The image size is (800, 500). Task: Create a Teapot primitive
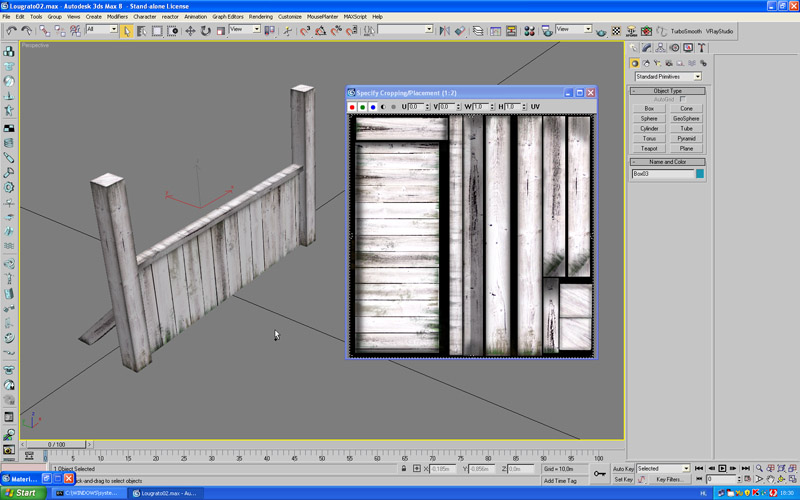649,148
